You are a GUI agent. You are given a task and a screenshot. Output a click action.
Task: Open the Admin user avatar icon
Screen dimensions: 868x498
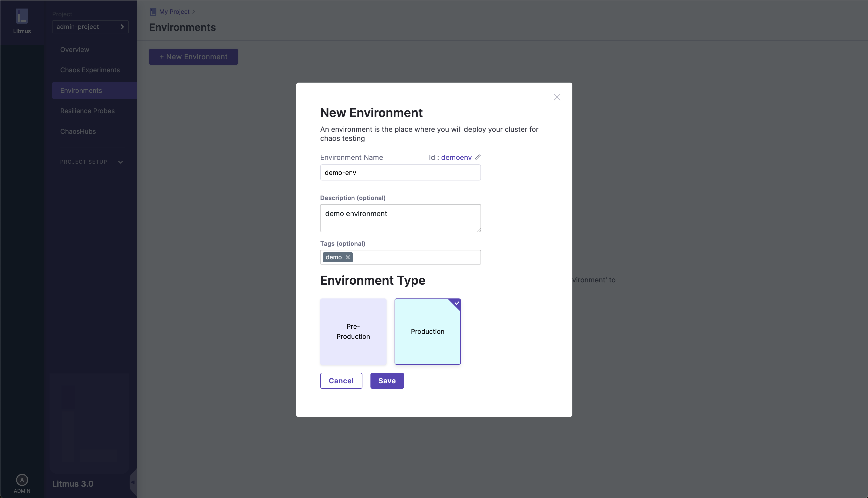22,480
